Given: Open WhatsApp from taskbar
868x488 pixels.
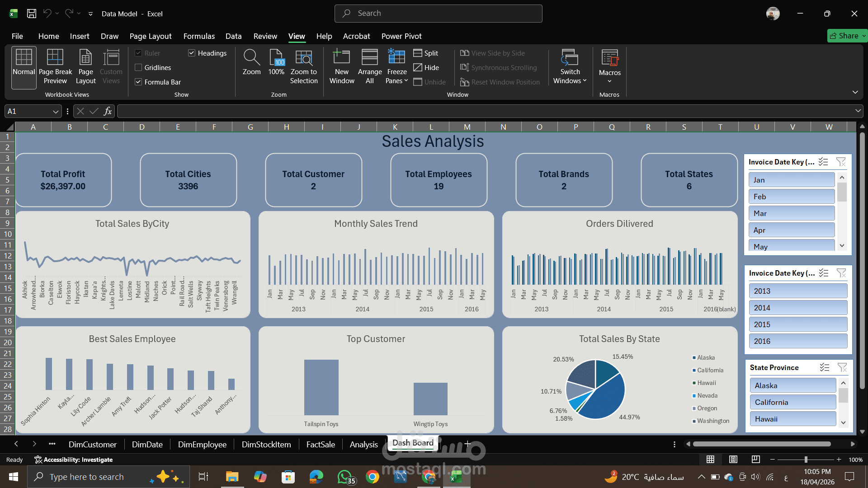Looking at the screenshot, I should click(x=346, y=477).
